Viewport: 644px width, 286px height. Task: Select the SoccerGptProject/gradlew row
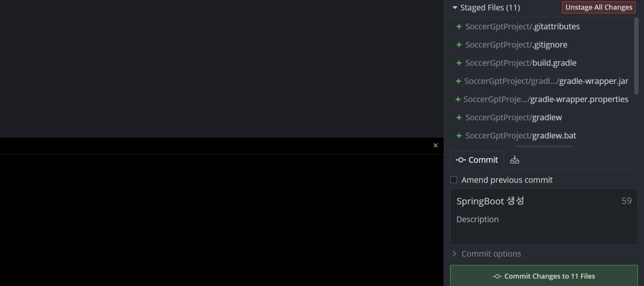point(542,117)
